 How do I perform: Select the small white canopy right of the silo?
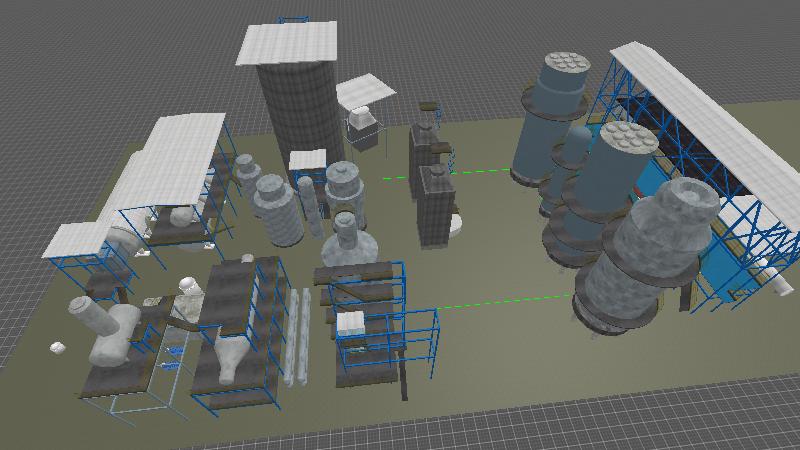[x=366, y=91]
